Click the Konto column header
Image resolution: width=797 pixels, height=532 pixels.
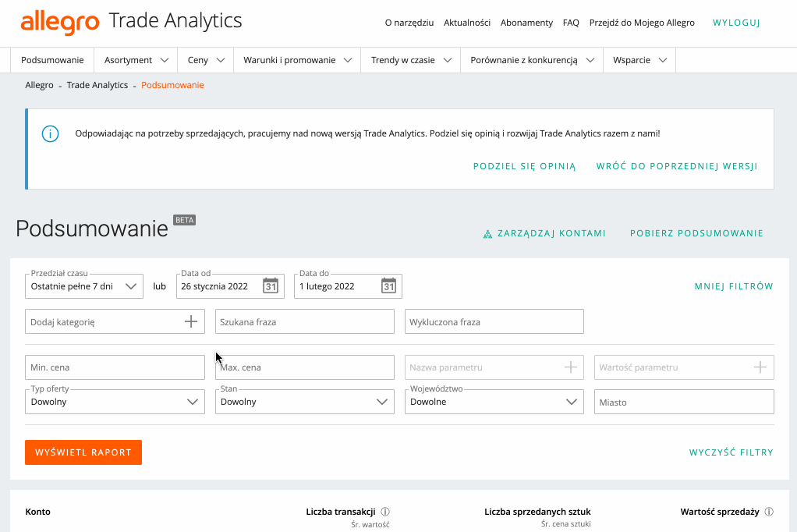tap(37, 512)
